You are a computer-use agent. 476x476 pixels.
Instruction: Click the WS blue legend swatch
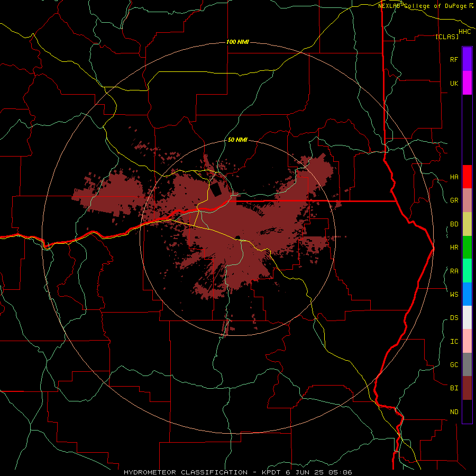pyautogui.click(x=467, y=294)
